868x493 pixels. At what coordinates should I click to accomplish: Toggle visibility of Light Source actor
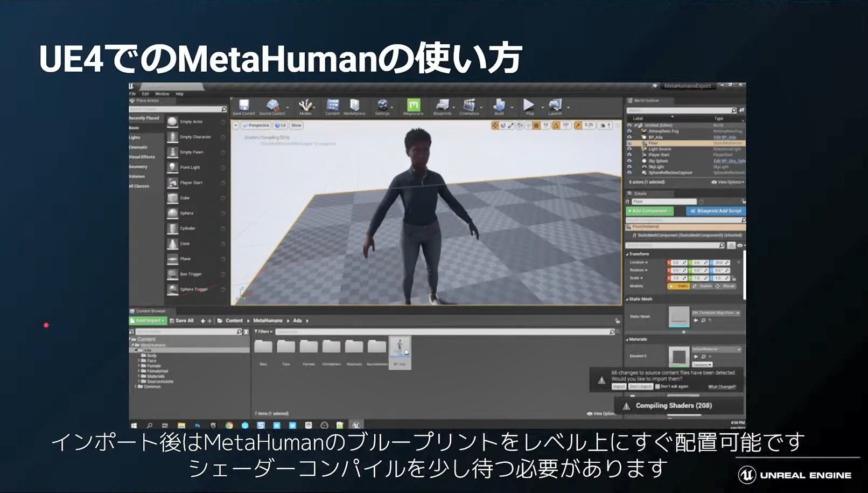point(629,149)
